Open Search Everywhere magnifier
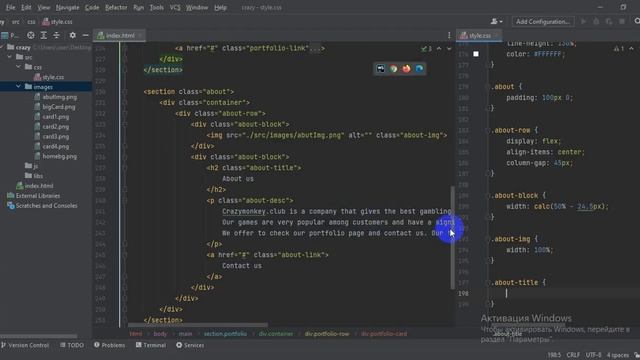The image size is (640, 360). pos(637,21)
